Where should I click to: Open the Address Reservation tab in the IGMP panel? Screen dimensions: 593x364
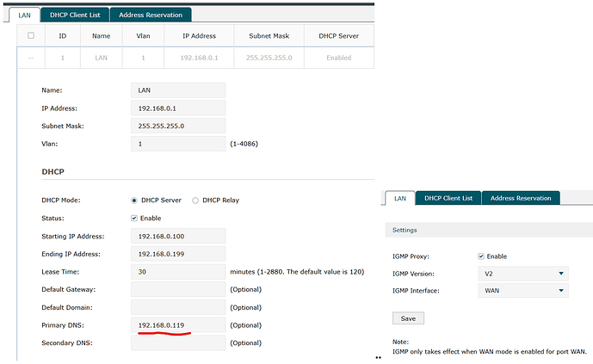point(521,198)
